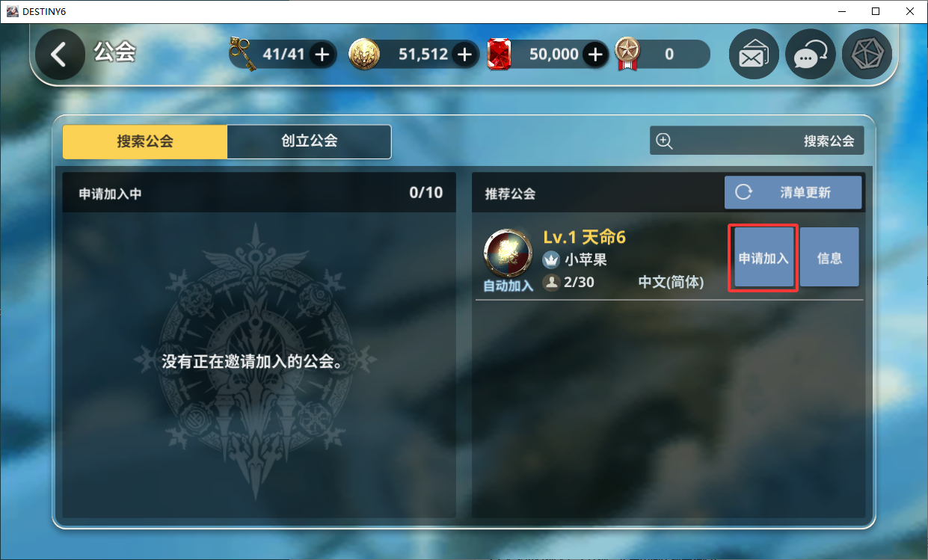Switch to the 搜索公会 tab
The width and height of the screenshot is (928, 560).
pos(145,141)
